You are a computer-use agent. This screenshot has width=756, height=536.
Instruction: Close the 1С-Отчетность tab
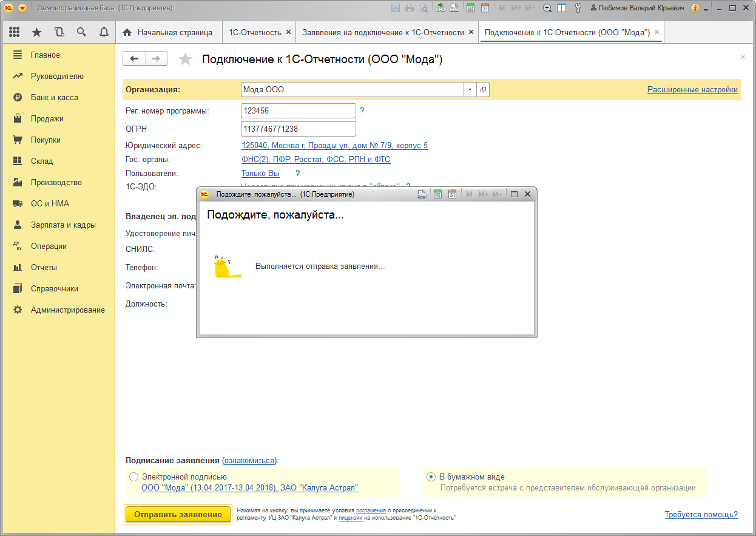pos(288,32)
